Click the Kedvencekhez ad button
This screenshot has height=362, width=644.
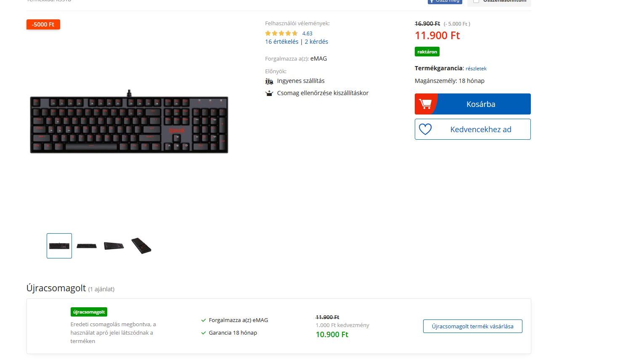click(473, 129)
